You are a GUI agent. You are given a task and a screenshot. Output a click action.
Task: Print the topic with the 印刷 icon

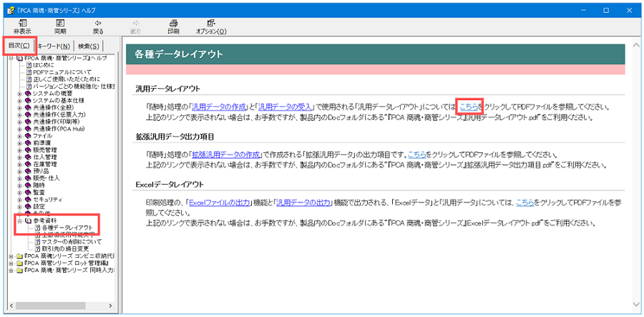coord(173,23)
